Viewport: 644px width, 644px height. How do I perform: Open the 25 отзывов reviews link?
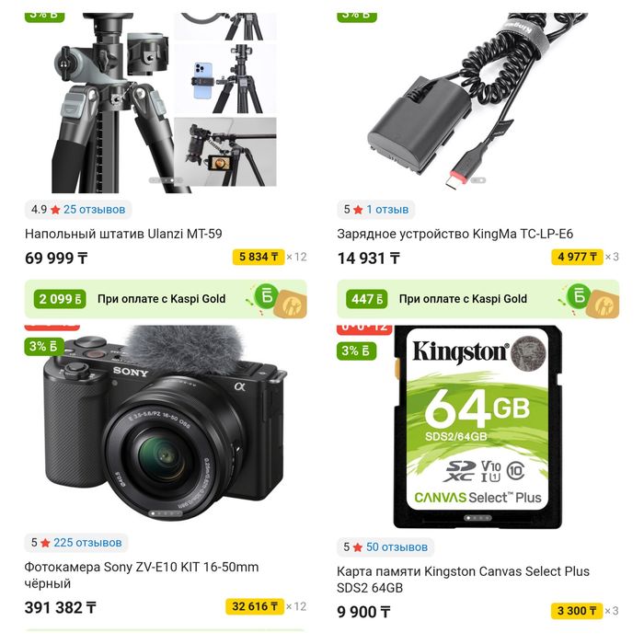coord(94,210)
